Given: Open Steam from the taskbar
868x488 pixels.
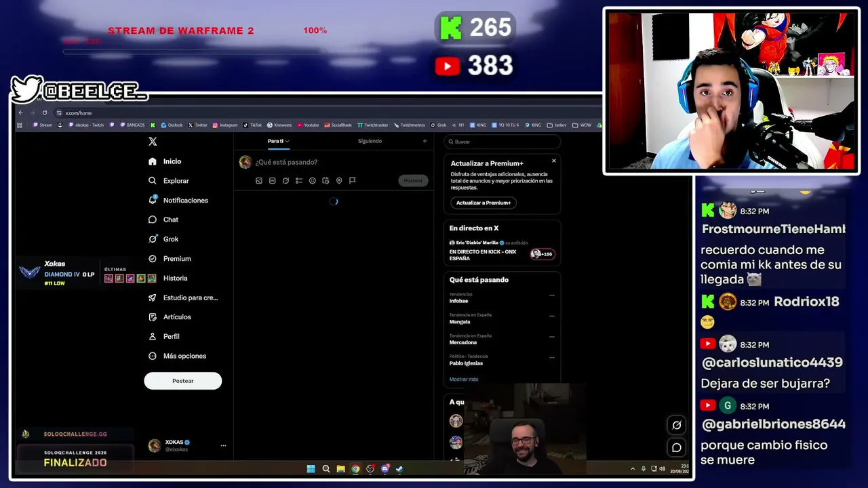Looking at the screenshot, I should click(x=399, y=468).
